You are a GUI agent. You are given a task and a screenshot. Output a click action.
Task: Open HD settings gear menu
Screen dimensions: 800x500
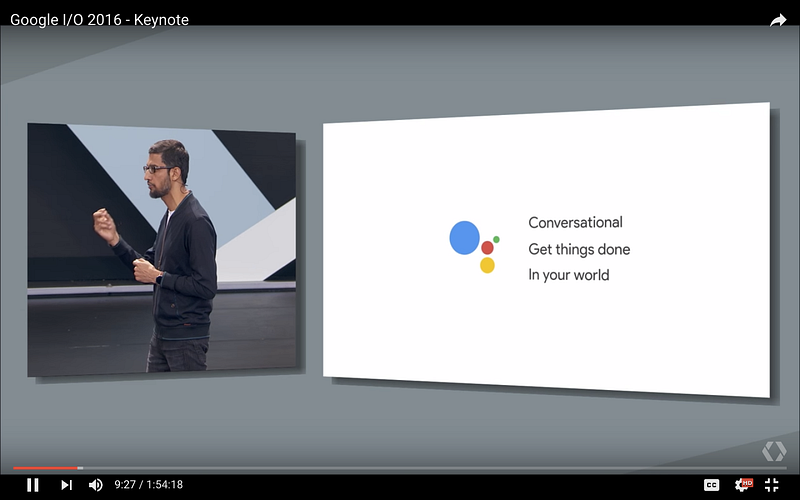click(x=743, y=484)
